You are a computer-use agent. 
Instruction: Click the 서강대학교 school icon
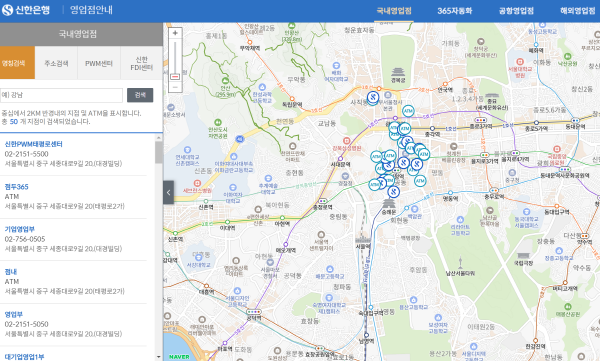[199, 257]
